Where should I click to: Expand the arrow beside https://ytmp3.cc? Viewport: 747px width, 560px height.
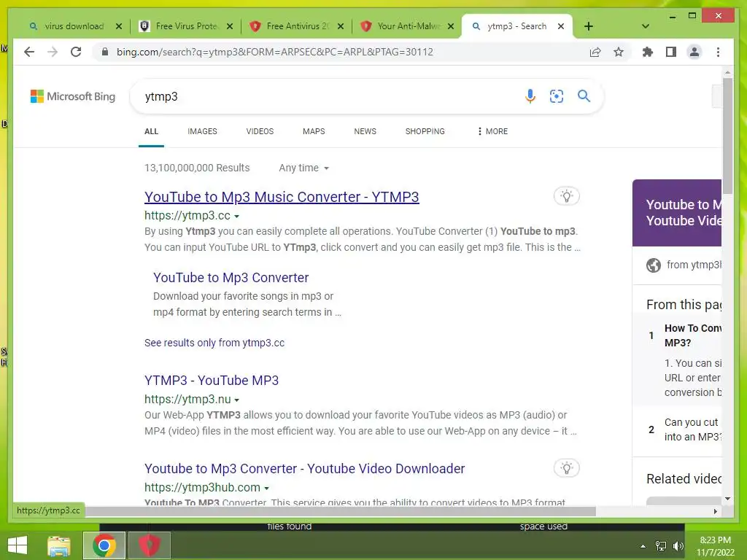pyautogui.click(x=237, y=216)
